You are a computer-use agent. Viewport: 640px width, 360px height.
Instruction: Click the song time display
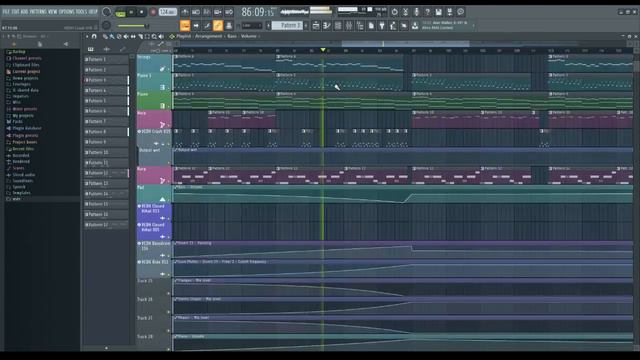(x=258, y=12)
